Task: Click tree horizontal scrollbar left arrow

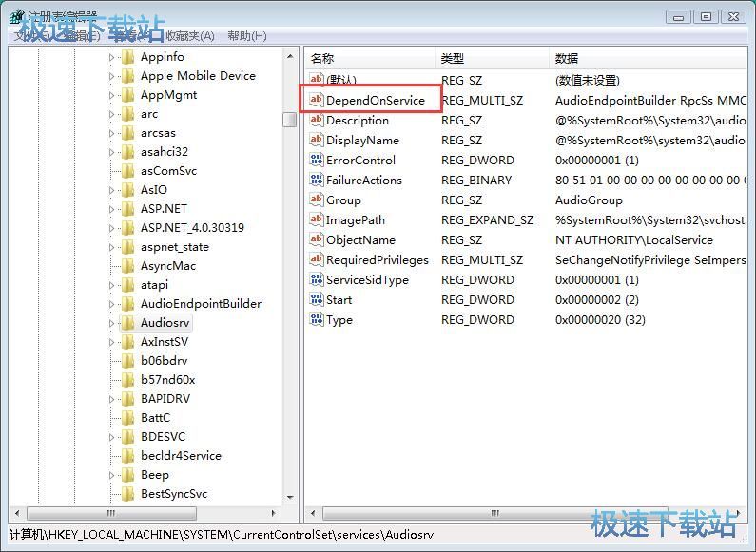Action: [17, 513]
